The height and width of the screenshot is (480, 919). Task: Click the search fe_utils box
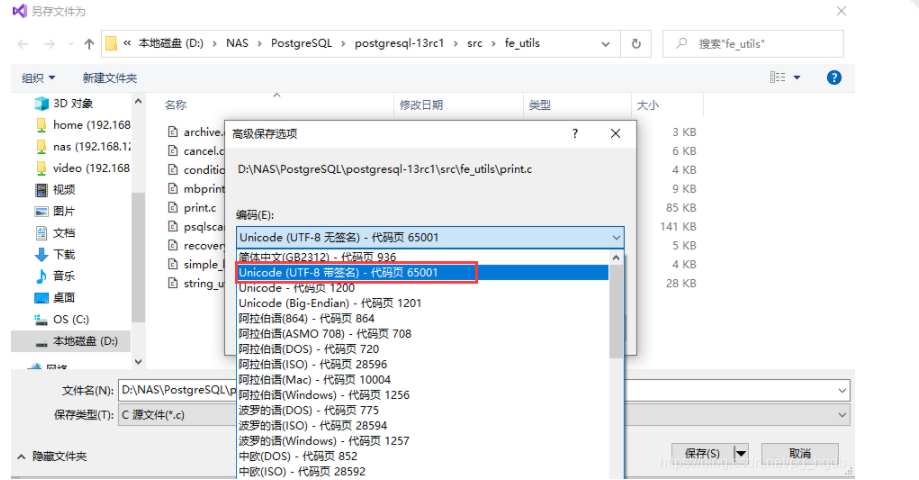[x=753, y=44]
